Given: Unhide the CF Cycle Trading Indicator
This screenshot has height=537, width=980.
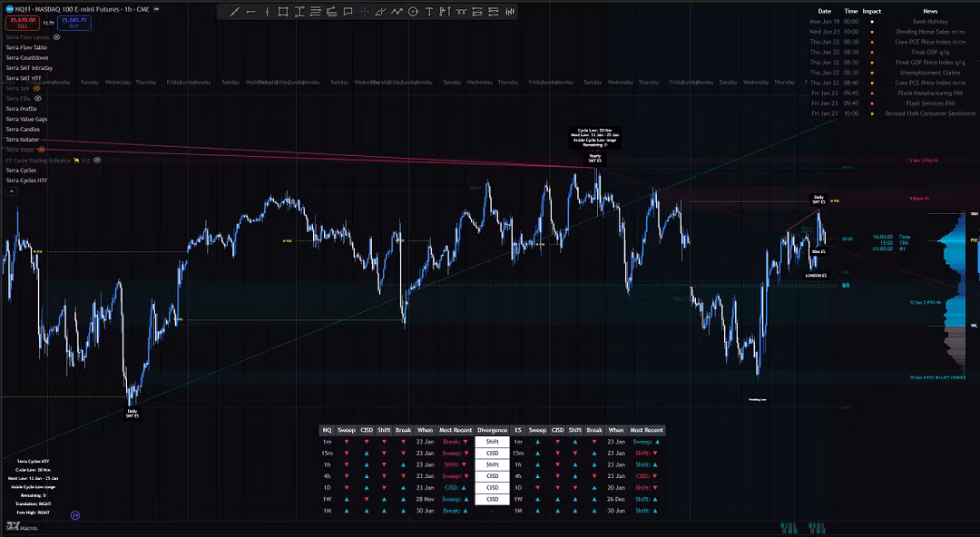Looking at the screenshot, I should pos(97,160).
